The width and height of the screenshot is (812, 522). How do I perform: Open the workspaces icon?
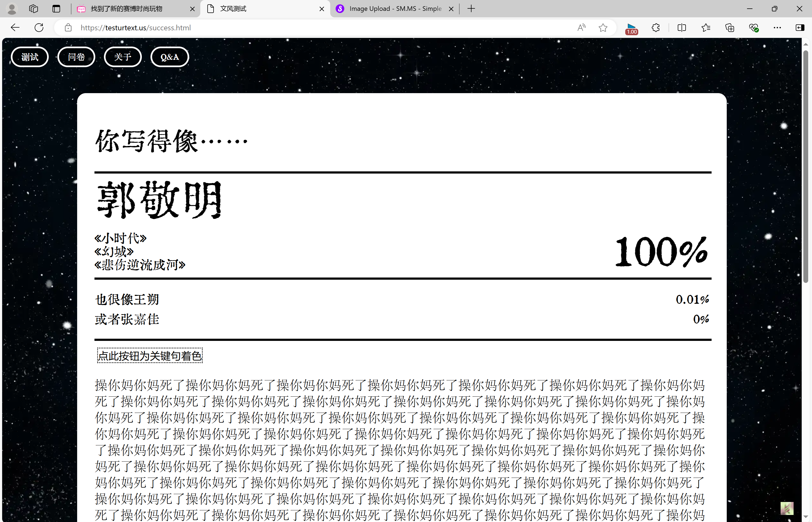[34, 9]
